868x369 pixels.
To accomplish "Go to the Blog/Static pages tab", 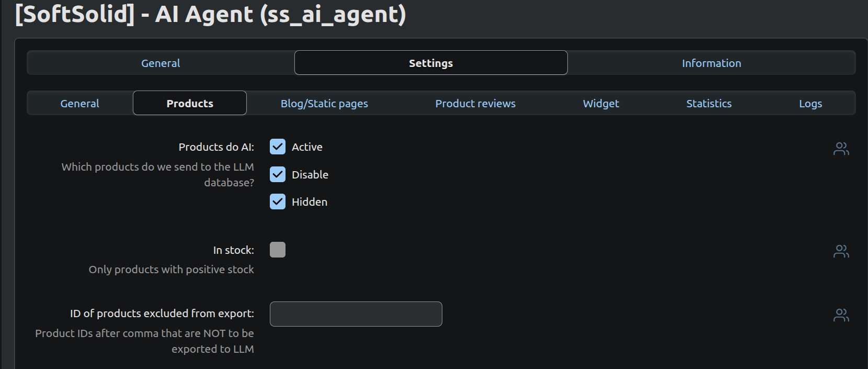I will (x=324, y=104).
